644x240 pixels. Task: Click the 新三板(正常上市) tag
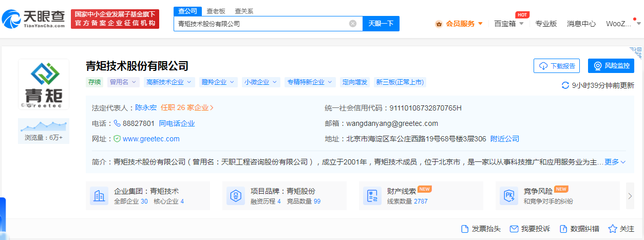(400, 82)
